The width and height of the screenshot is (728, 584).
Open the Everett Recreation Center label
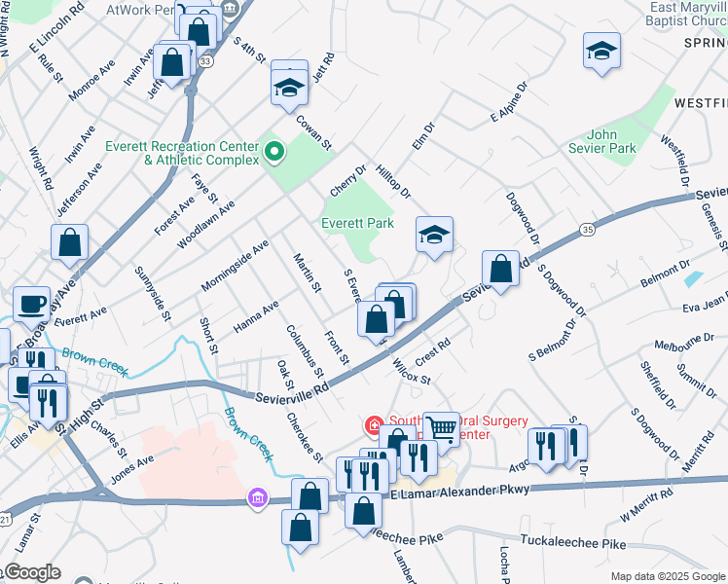182,153
